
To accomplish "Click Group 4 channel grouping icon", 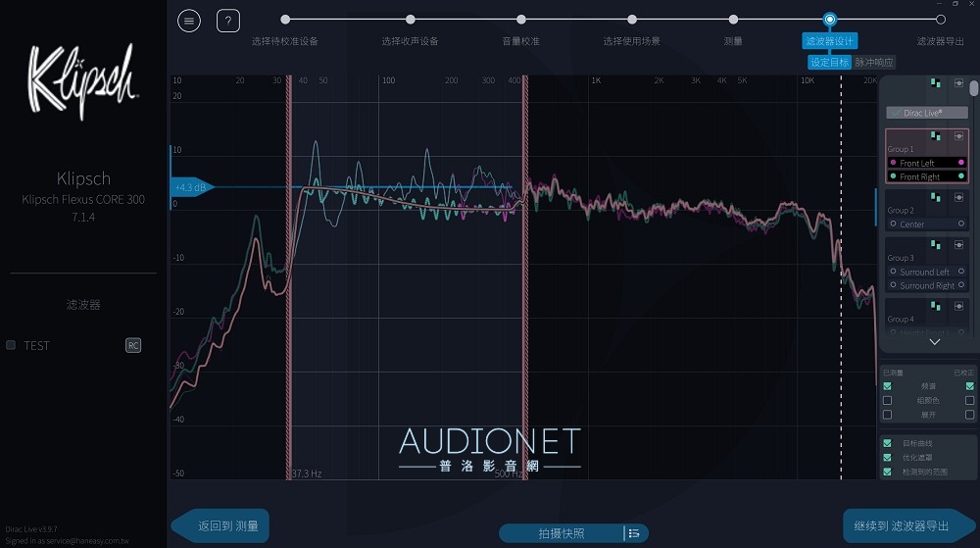I will click(935, 306).
